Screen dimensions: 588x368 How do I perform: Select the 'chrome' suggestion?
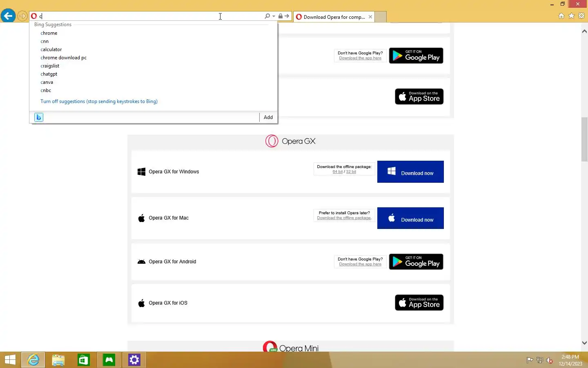(x=49, y=33)
